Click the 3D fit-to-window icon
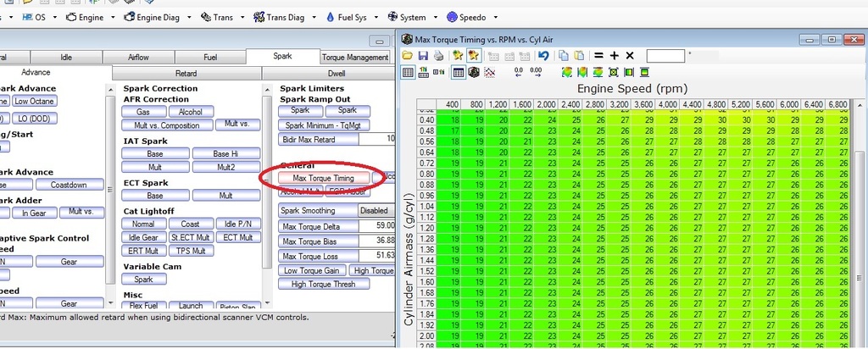Viewport: 868px width, 349px height. [x=613, y=72]
